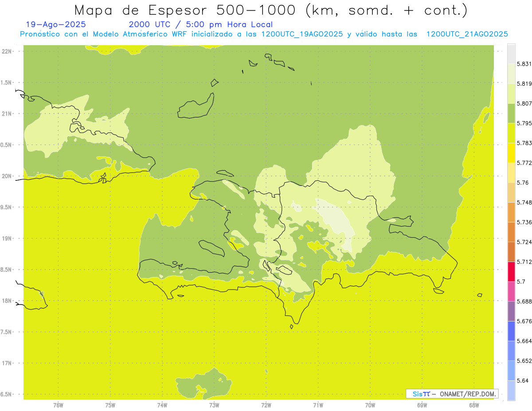Viewport: 532px width, 411px height.
Task: Select yellow-green swatch between 5.783 and 5.795
Action: (511, 133)
